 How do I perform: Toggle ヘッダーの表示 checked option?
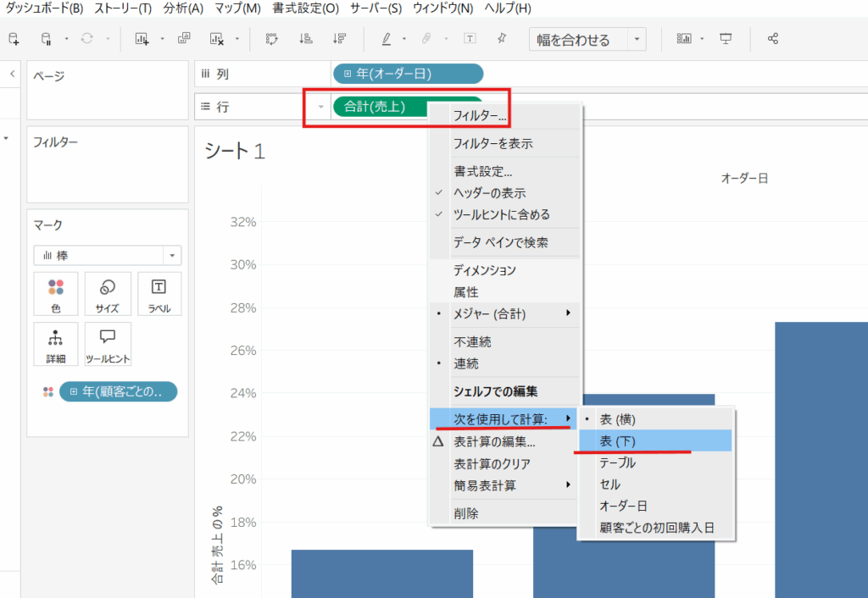(x=489, y=193)
